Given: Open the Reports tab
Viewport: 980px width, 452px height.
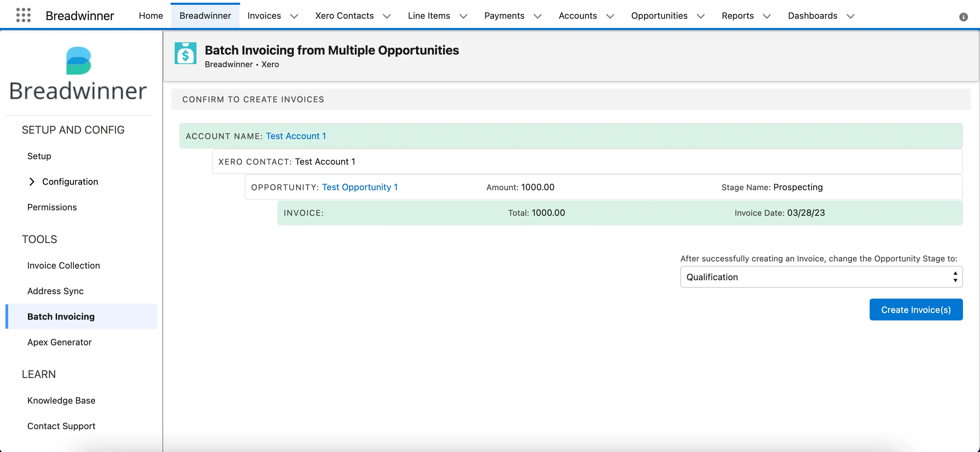Looking at the screenshot, I should pos(737,16).
